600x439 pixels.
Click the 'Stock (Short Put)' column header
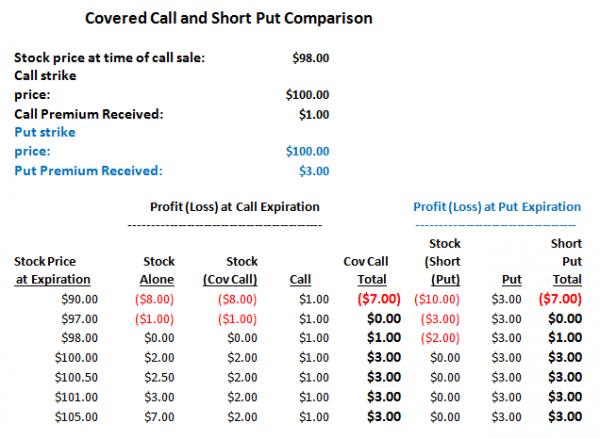[x=444, y=260]
